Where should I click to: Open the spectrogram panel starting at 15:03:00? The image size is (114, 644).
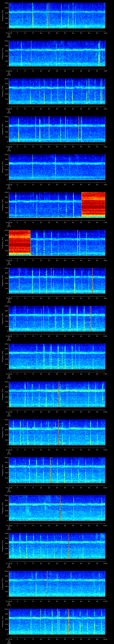pyautogui.click(x=57, y=91)
